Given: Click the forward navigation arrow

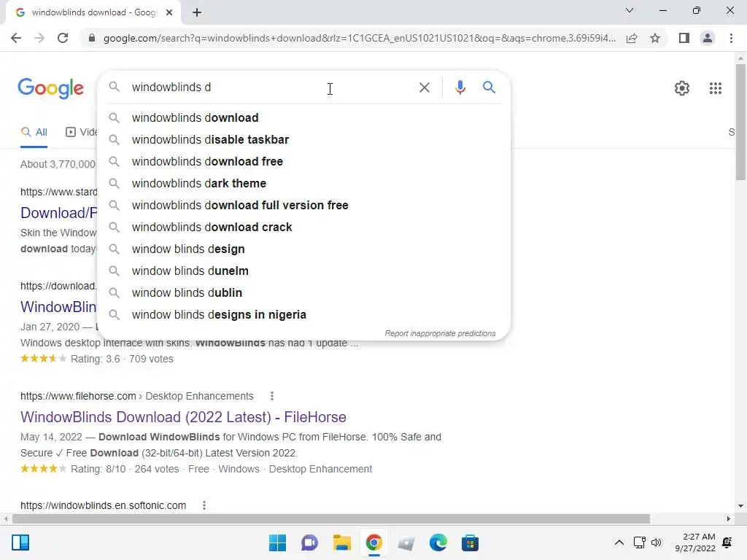Looking at the screenshot, I should click(x=39, y=38).
